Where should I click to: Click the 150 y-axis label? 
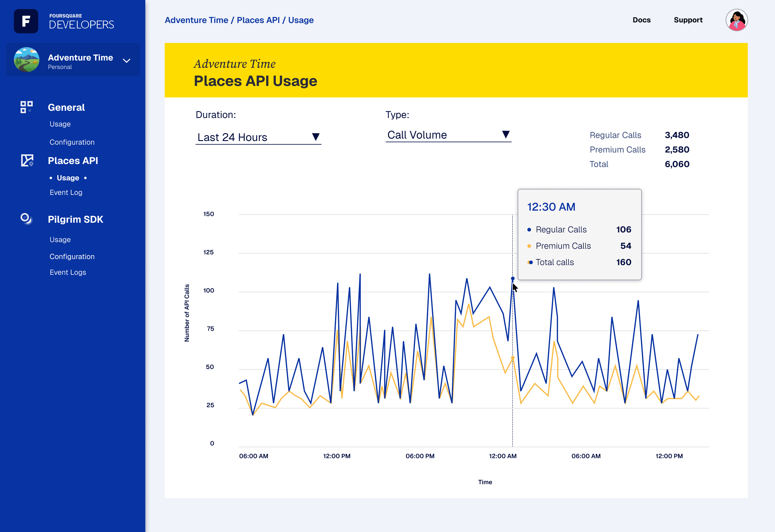[208, 214]
